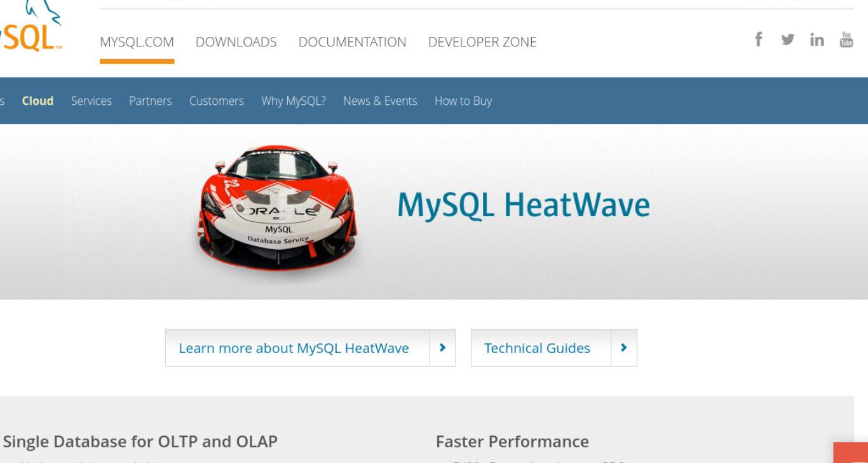868x463 pixels.
Task: Open the Customers menu item
Action: 217,100
